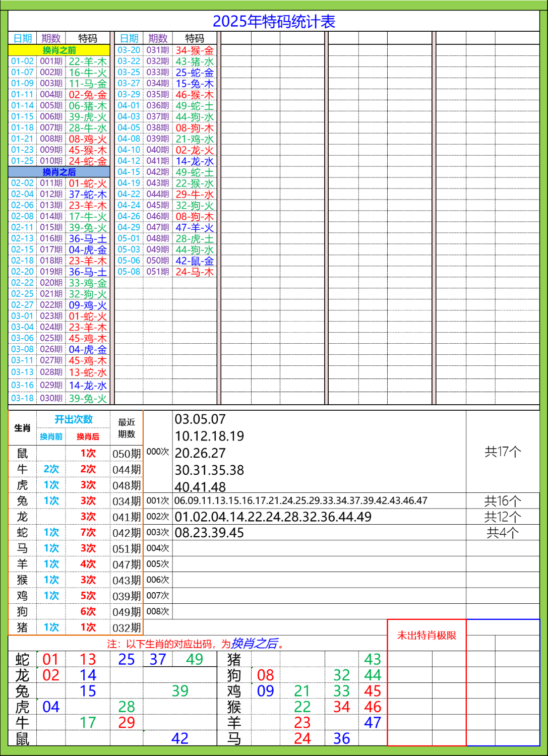The image size is (548, 756).
Task: Click the title 2025年特码统计表
Action: click(x=276, y=22)
